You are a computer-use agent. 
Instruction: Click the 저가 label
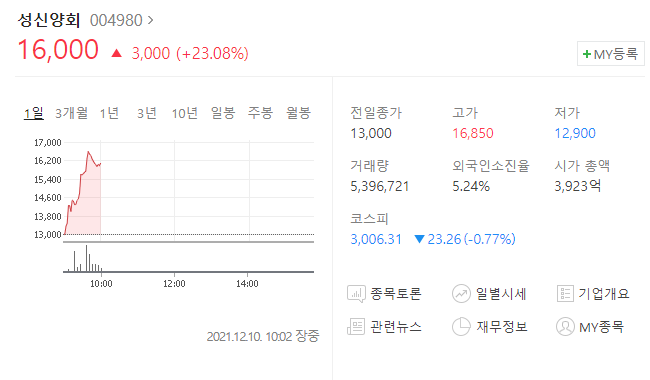click(567, 113)
